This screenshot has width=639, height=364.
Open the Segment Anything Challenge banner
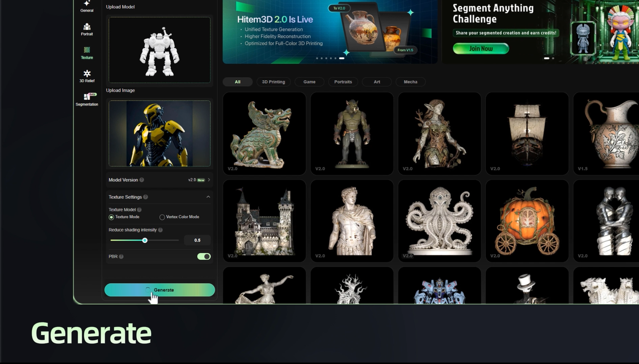tap(540, 32)
